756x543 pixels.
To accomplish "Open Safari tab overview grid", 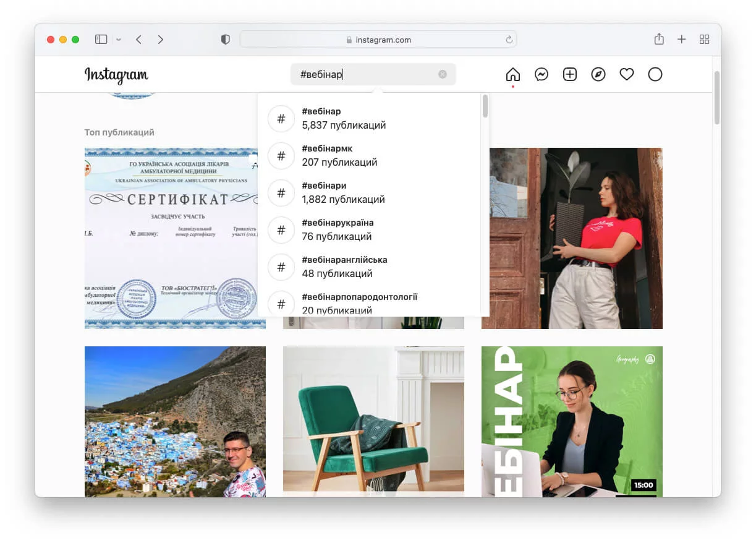I will [704, 40].
